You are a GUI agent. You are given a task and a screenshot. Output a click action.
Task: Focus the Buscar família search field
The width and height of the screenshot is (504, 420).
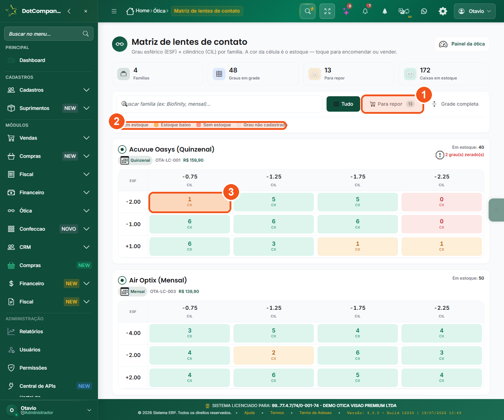click(219, 104)
